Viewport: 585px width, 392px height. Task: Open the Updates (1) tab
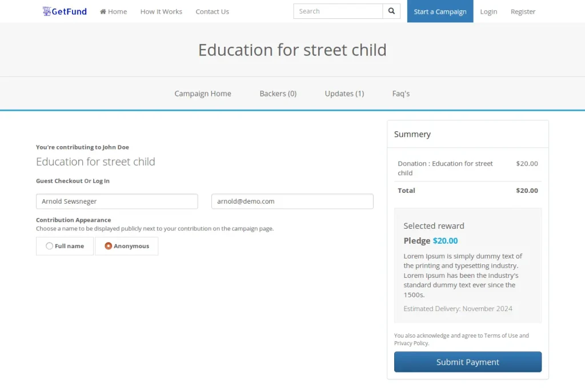(x=344, y=94)
